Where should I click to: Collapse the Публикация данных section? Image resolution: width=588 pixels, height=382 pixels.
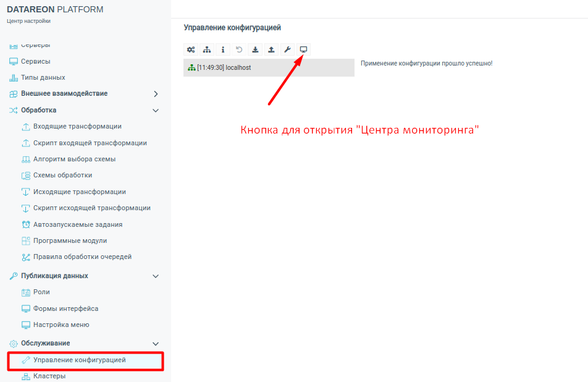(x=156, y=276)
